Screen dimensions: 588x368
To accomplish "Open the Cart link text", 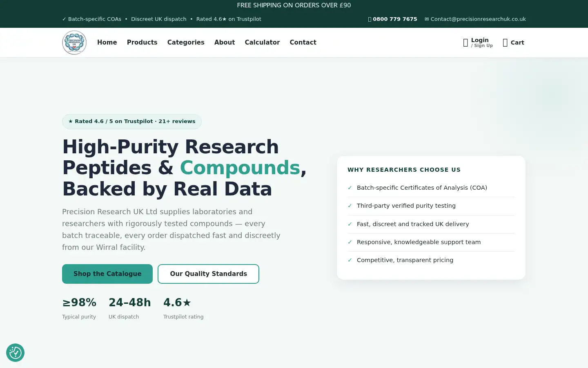I will 517,43.
